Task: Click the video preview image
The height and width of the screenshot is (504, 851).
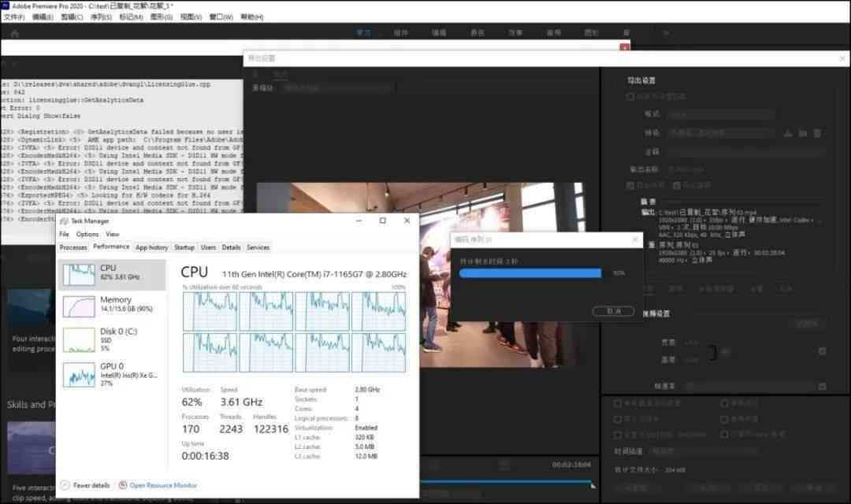Action: coord(421,275)
